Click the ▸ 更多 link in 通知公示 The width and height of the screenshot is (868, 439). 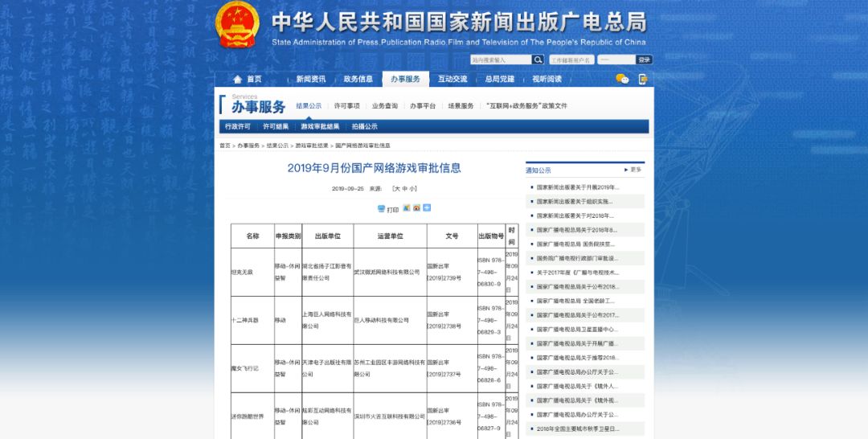pos(633,170)
